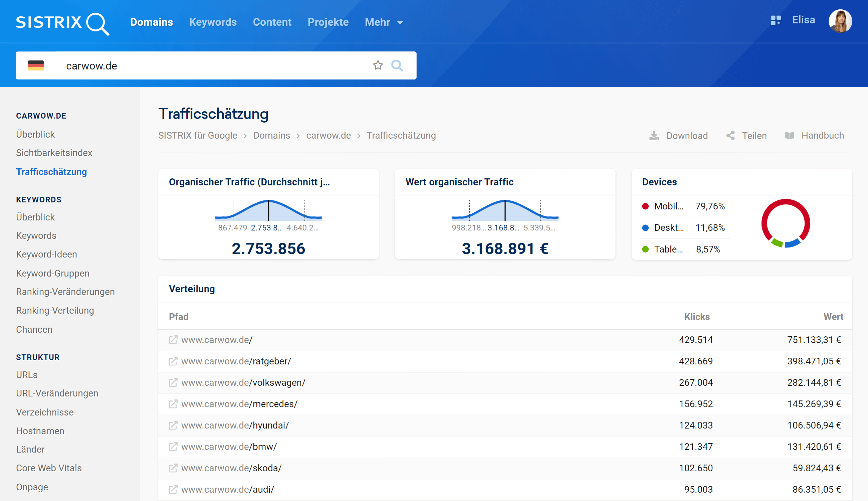Viewport: 868px width, 501px height.
Task: Click the Domains breadcrumb link
Action: [271, 136]
